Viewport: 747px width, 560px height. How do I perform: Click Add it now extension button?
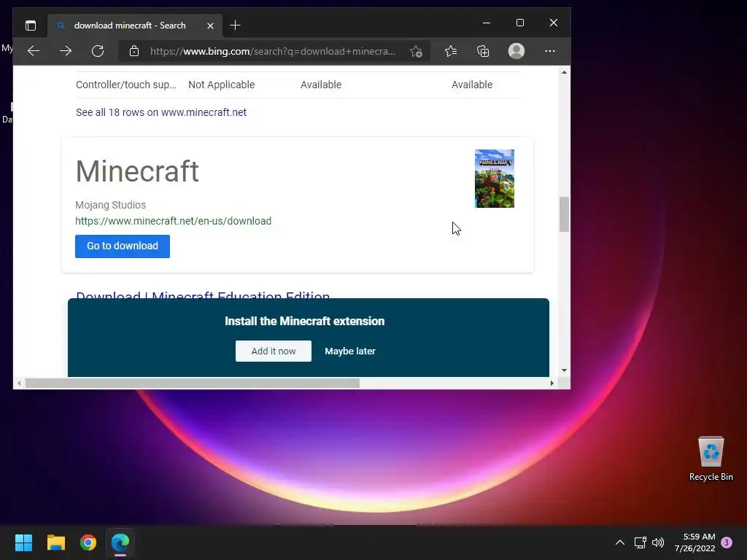pos(274,351)
